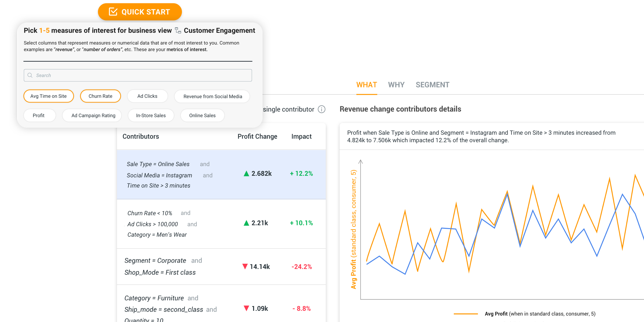The height and width of the screenshot is (322, 644).
Task: Select the Online Sales measure chip
Action: click(x=202, y=115)
